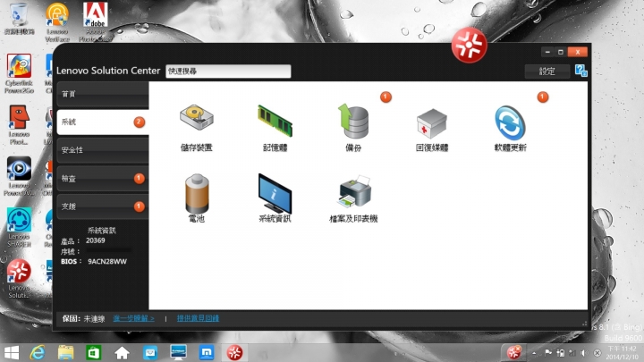Open the Lenovo VeriFace desktop icon
644x362 pixels.
(x=57, y=22)
